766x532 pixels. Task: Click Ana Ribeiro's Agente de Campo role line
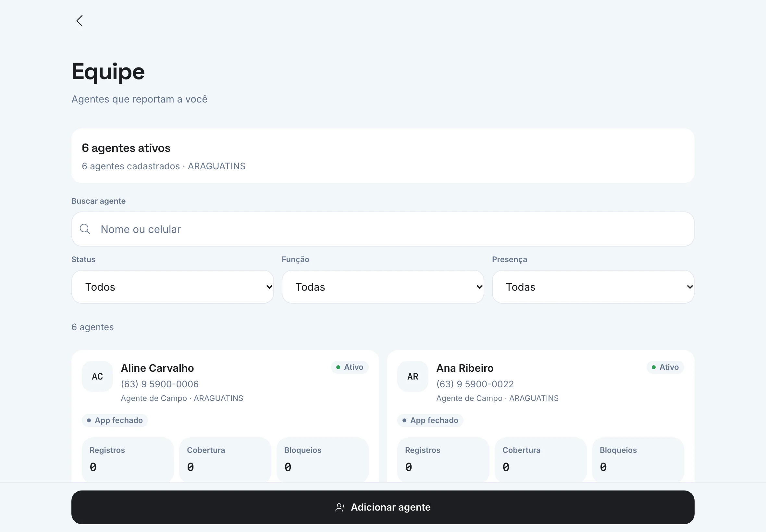tap(498, 398)
